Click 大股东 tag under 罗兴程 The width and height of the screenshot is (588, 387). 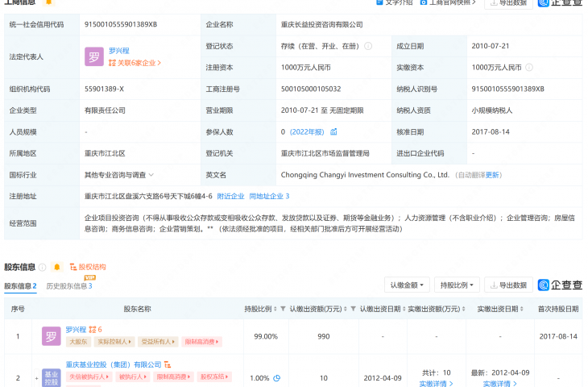(78, 342)
